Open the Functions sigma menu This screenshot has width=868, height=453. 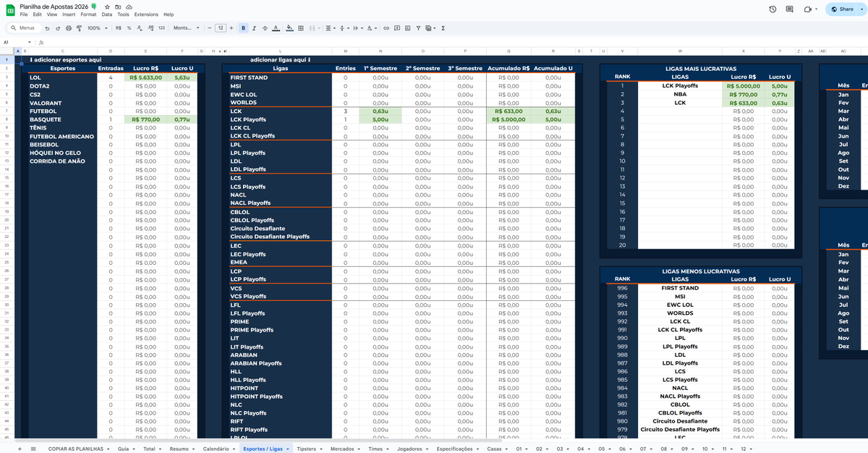(x=443, y=28)
